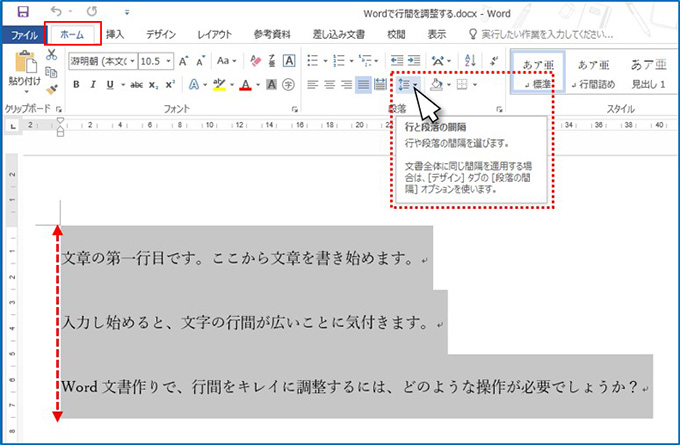
Task: Open the font size 10.5 dropdown
Action: (169, 61)
